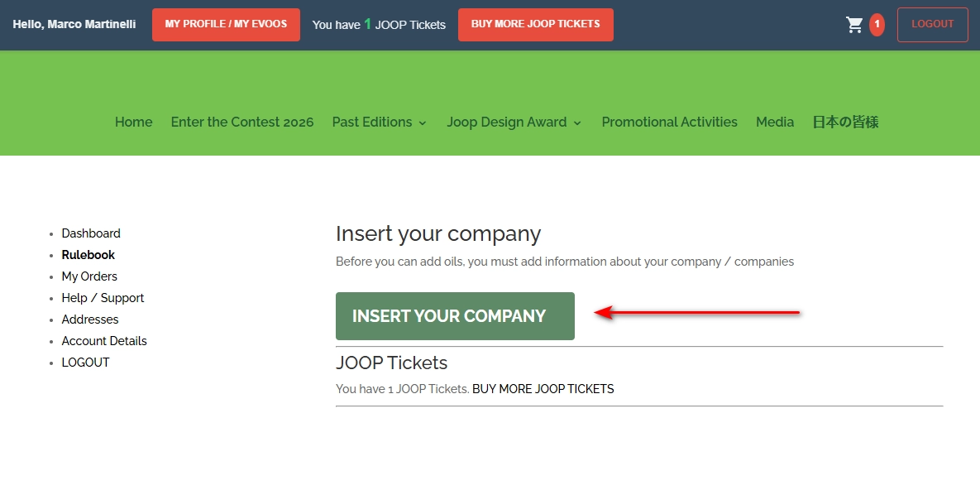
Task: Expand the Joop Design Award chevron
Action: click(577, 122)
